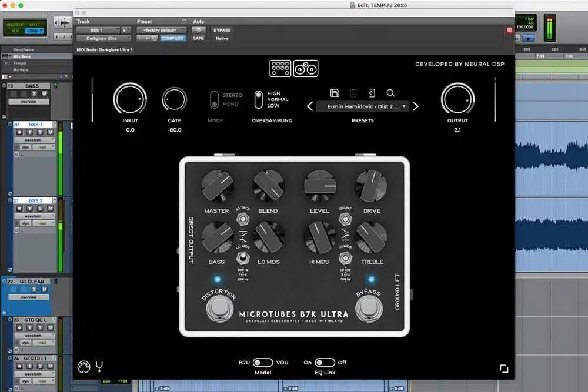Open the read automation dropdown on GTC DI L1
588x392 pixels.
[44, 381]
